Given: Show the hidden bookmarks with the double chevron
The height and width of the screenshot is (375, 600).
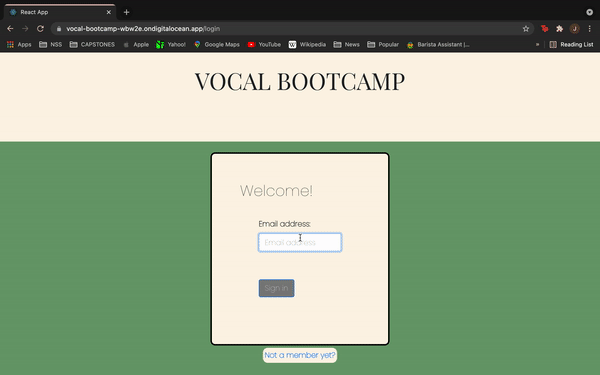Looking at the screenshot, I should pyautogui.click(x=537, y=44).
